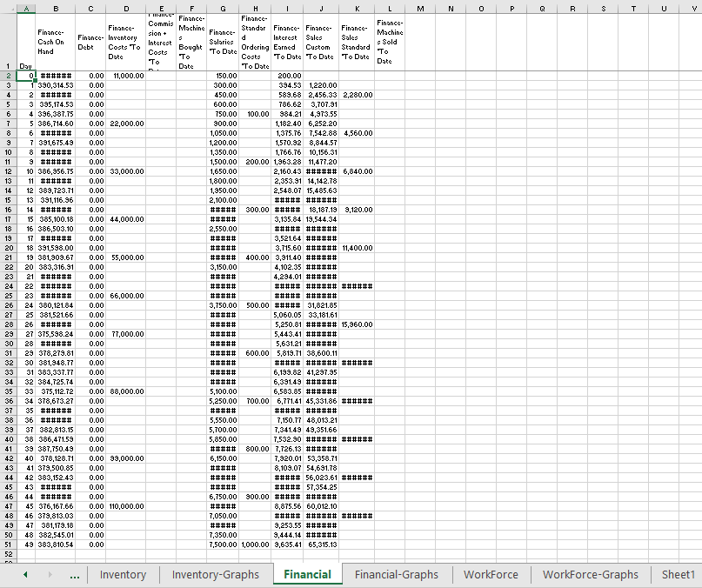702x588 pixels.
Task: Click the Finance-Cash On Hand header cell
Action: coord(56,42)
